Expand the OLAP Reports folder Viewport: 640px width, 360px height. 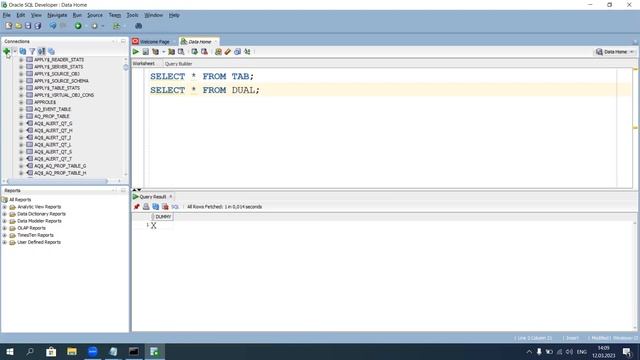[5, 228]
